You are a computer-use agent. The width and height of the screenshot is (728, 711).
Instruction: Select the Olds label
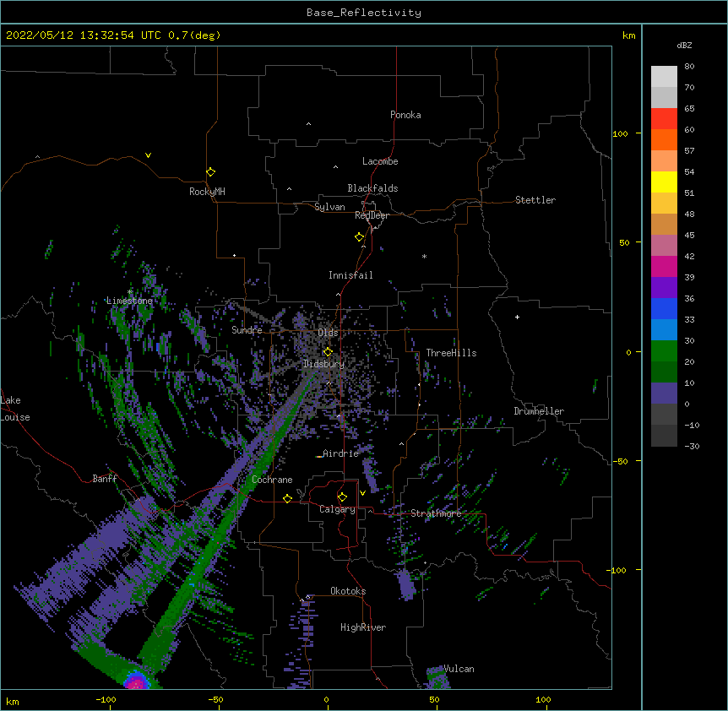328,333
